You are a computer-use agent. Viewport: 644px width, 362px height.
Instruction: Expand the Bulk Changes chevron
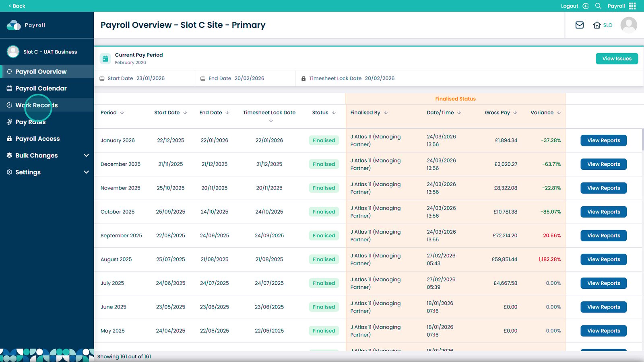click(x=86, y=155)
